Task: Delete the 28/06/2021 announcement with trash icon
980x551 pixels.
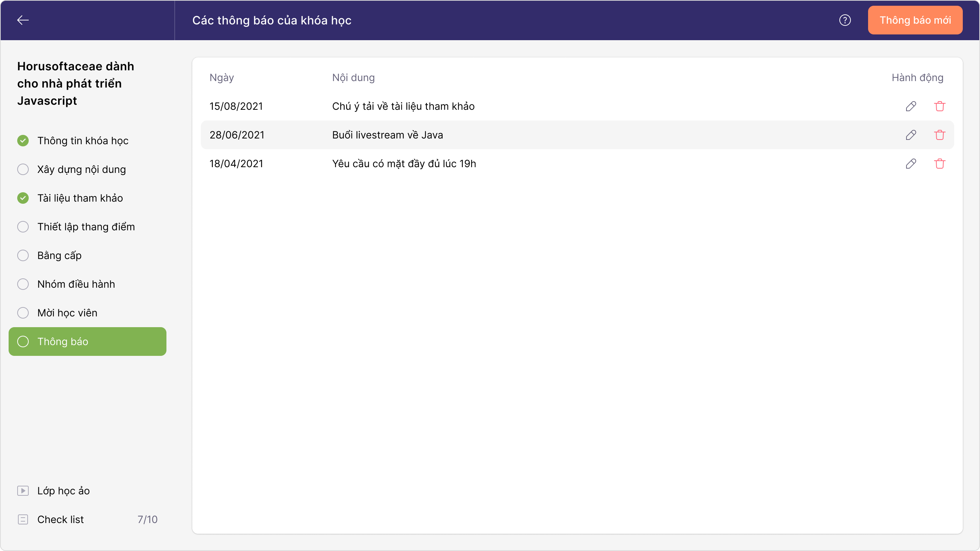Action: pos(939,135)
